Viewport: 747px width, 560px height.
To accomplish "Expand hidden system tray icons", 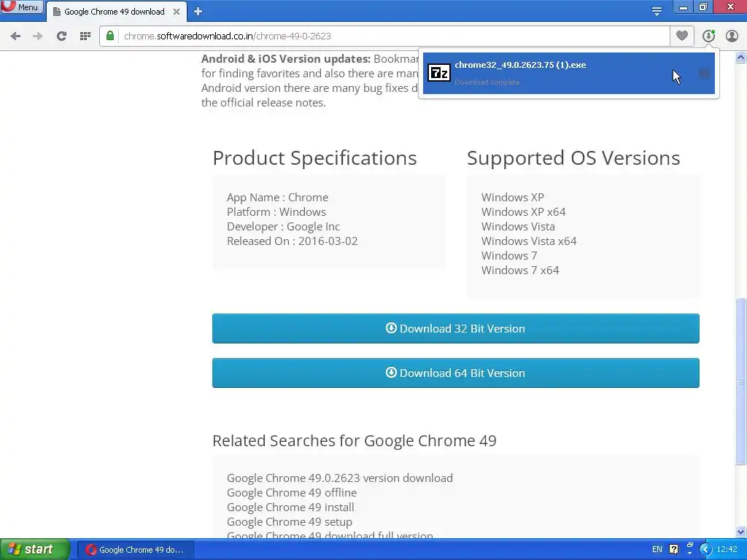I will pos(705,549).
